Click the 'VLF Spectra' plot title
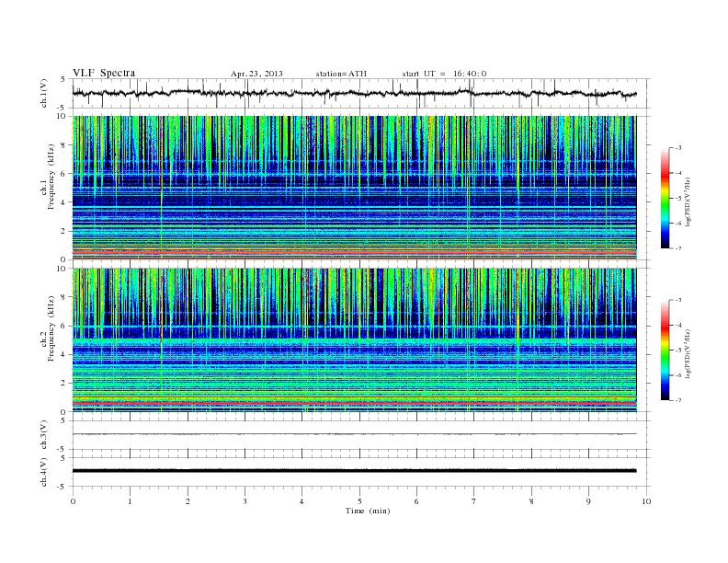728x563 pixels. click(104, 73)
